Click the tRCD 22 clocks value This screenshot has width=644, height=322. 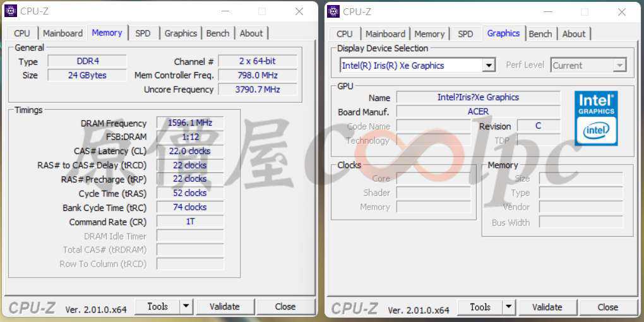point(190,165)
